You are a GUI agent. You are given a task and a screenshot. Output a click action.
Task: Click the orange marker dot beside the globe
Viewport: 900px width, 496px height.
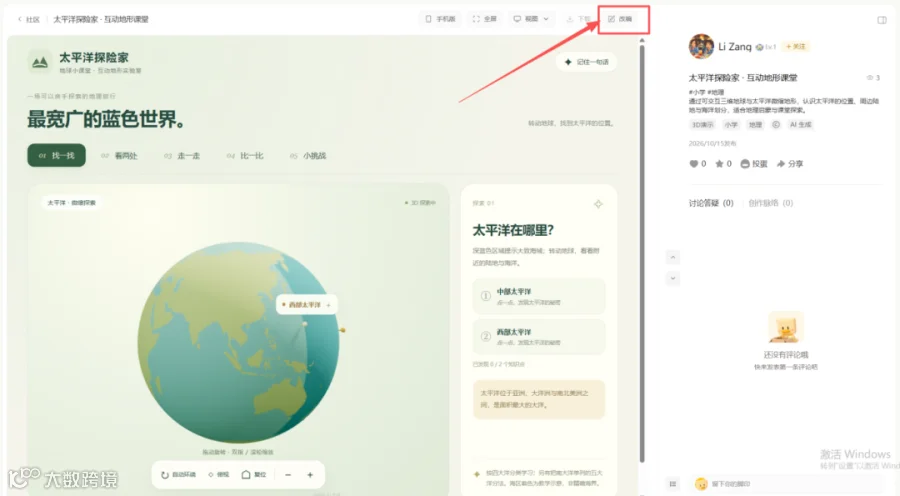click(x=343, y=330)
